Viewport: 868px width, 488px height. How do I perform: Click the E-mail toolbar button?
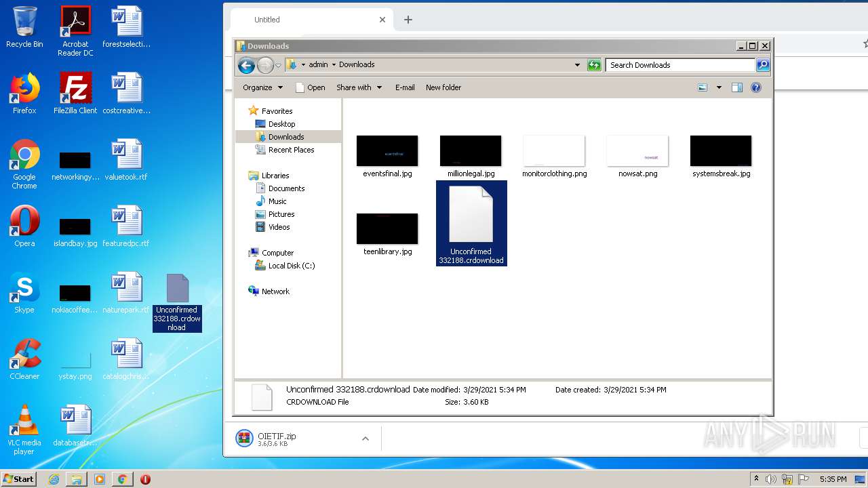pos(405,87)
